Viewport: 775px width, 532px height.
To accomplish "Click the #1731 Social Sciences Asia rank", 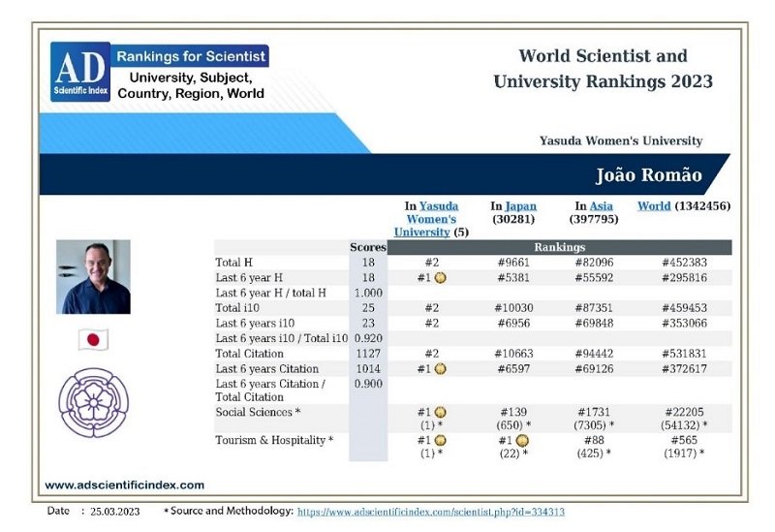I will click(x=594, y=413).
